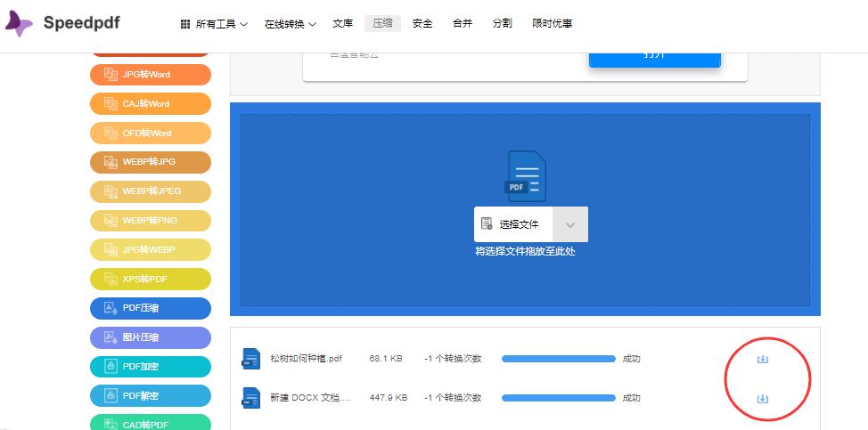Click progress bar for 新建 DOCX 文档
The width and height of the screenshot is (868, 430).
[559, 398]
